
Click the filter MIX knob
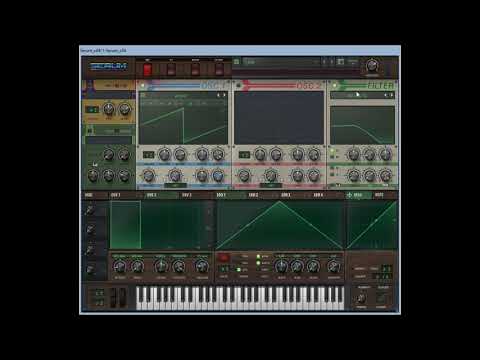(386, 175)
